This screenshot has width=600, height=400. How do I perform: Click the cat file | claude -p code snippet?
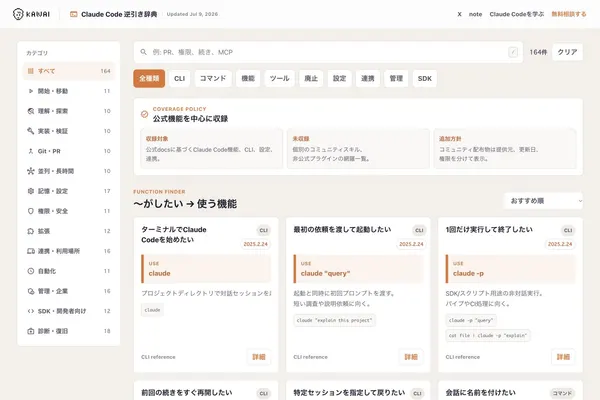coord(488,336)
